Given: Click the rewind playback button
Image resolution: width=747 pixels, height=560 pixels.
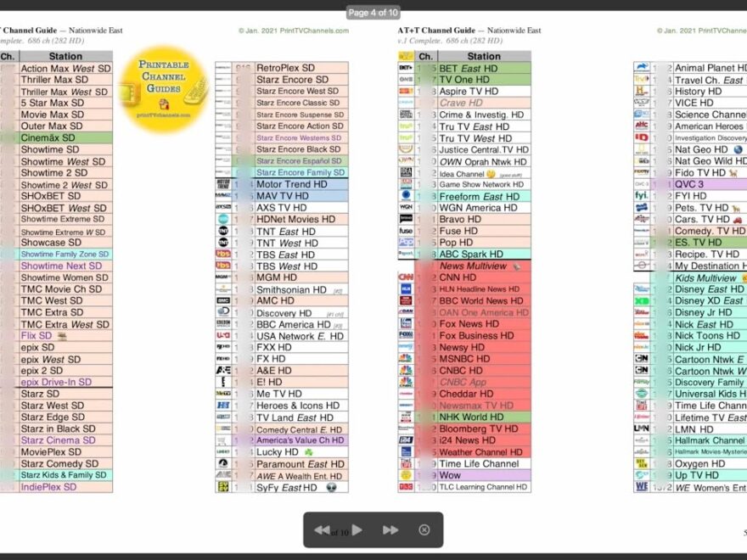Looking at the screenshot, I should [x=322, y=530].
